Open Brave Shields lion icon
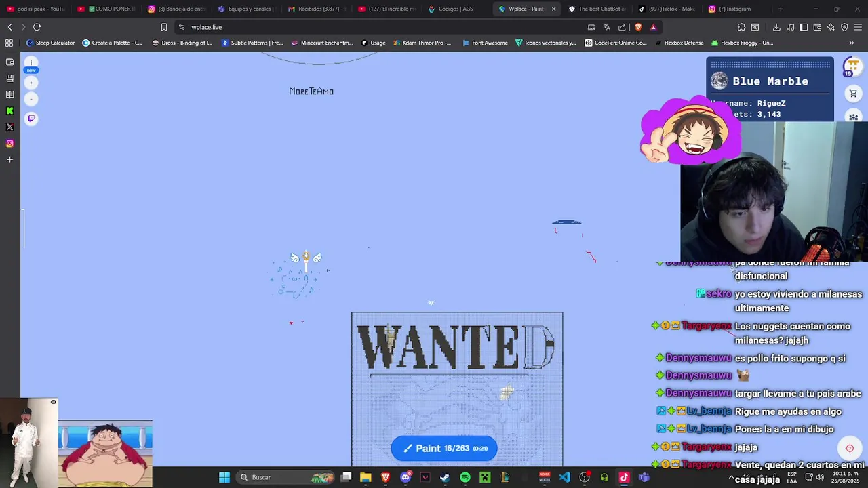Image resolution: width=868 pixels, height=488 pixels. [638, 27]
